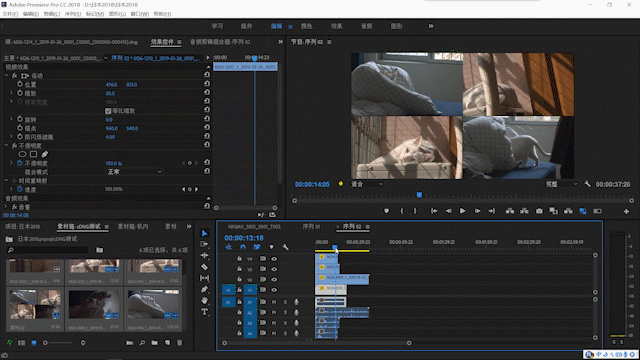
Task: Click find magnifier icon at project panel bottom
Action: (x=142, y=343)
